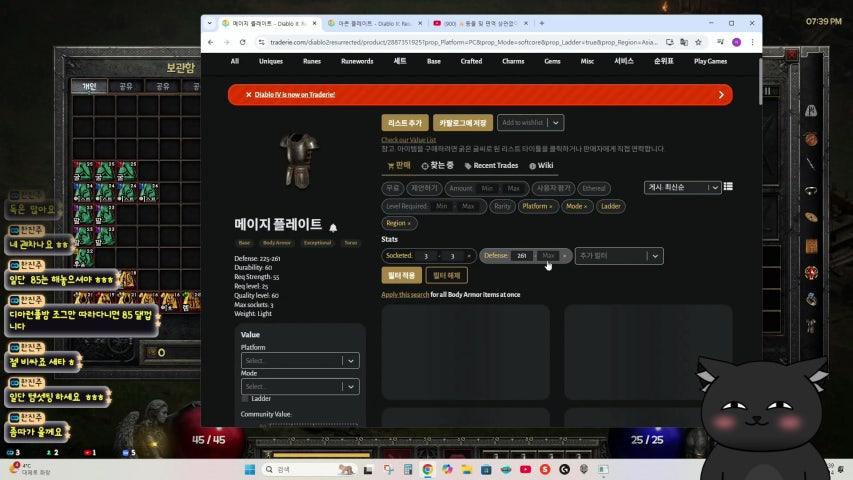Click the browser address bar URL
This screenshot has height=480, width=853.
coord(463,42)
